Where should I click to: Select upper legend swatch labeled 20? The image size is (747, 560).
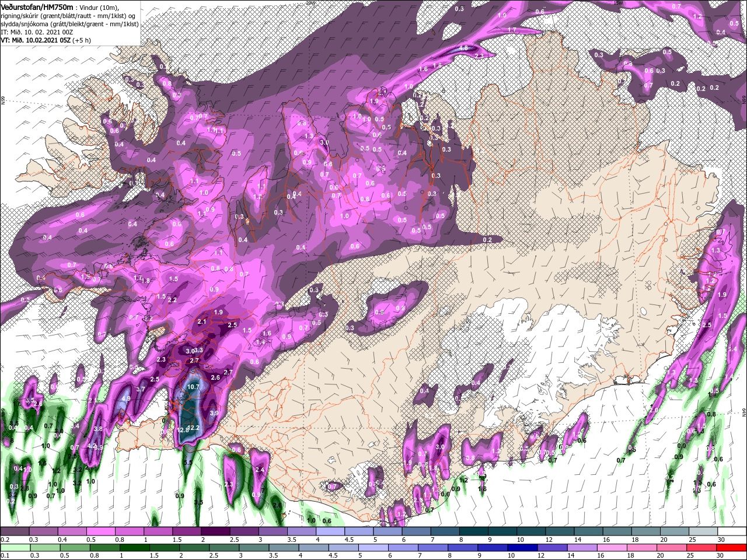point(675,531)
